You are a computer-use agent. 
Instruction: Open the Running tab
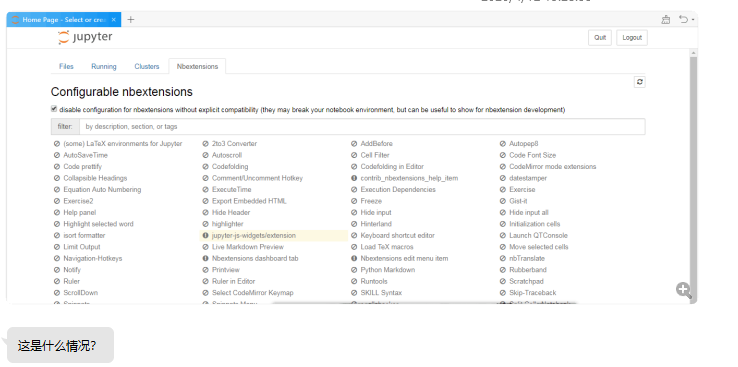click(104, 66)
